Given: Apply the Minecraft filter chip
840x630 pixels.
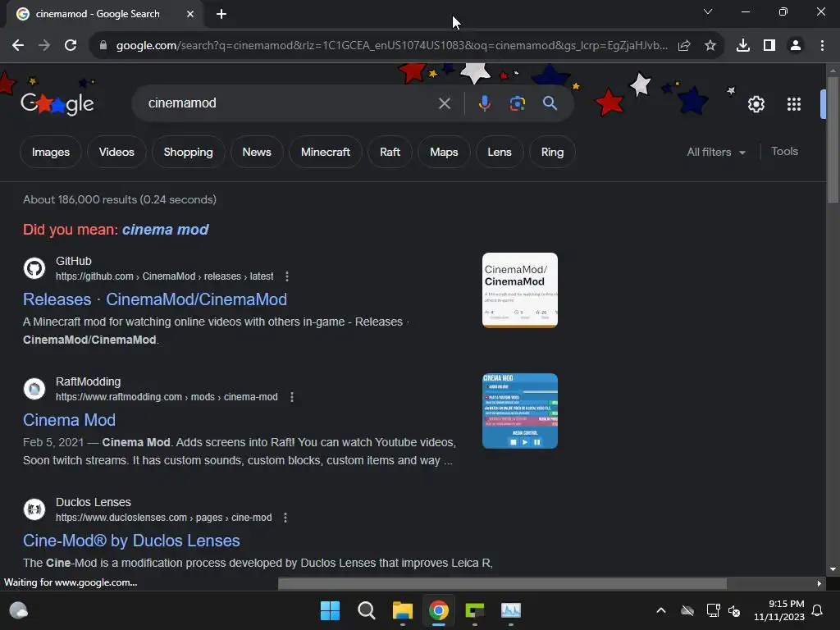Looking at the screenshot, I should pyautogui.click(x=325, y=152).
